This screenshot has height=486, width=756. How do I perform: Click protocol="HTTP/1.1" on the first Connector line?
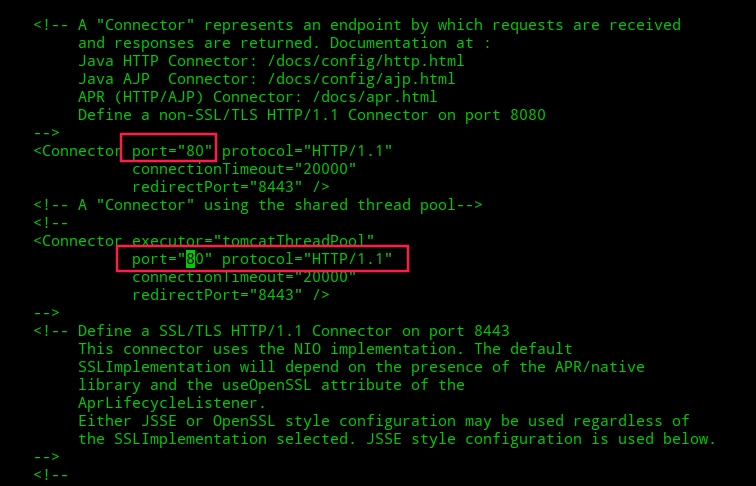pyautogui.click(x=307, y=151)
